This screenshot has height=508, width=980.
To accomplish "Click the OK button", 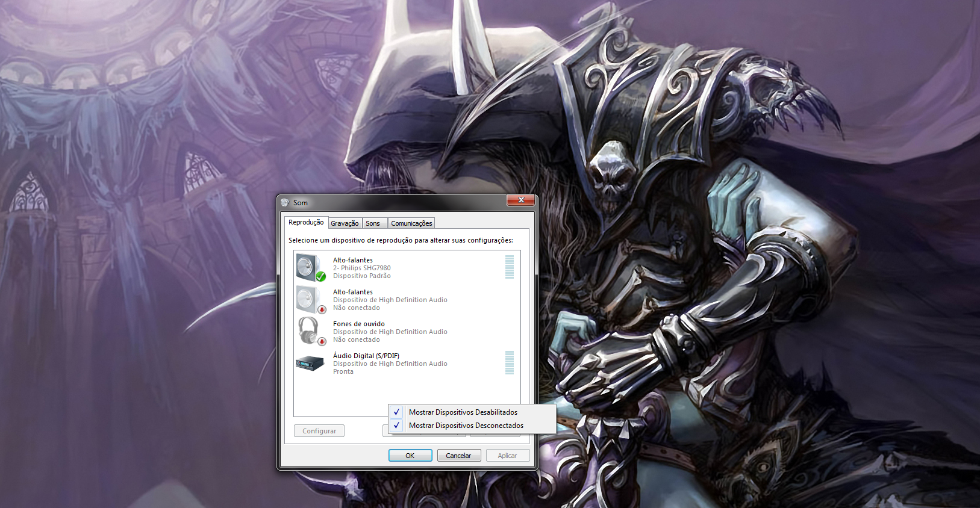I will 410,456.
